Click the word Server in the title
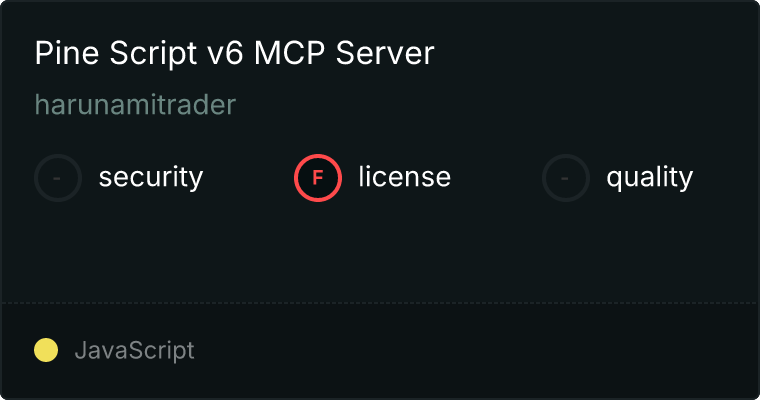Image resolution: width=760 pixels, height=400 pixels. pyautogui.click(x=385, y=53)
